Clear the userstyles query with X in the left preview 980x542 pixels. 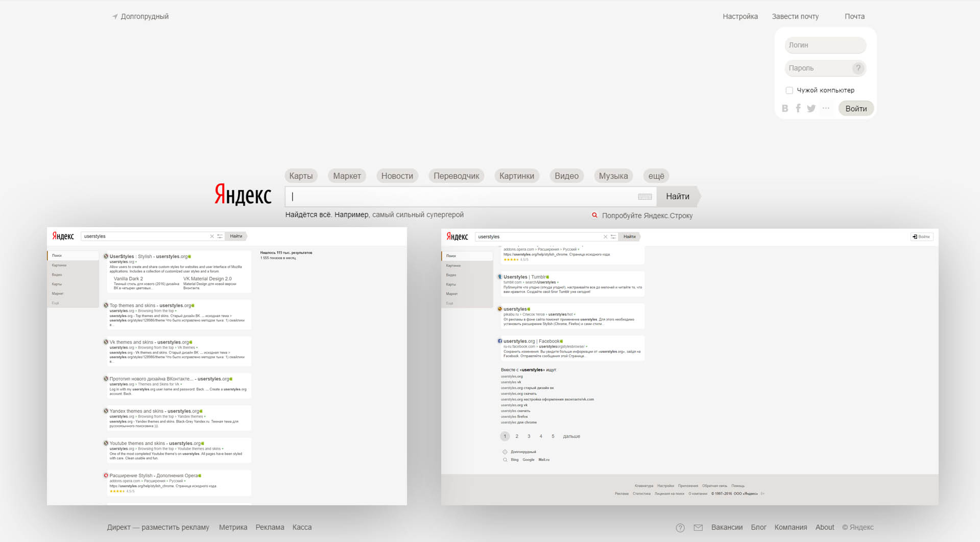click(212, 236)
